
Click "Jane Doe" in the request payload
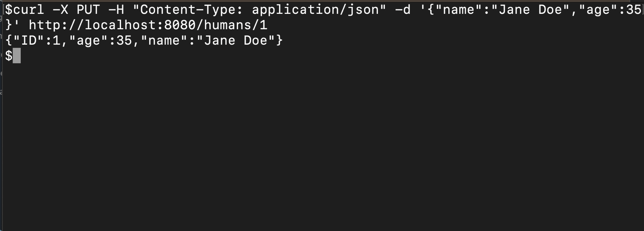click(x=530, y=10)
